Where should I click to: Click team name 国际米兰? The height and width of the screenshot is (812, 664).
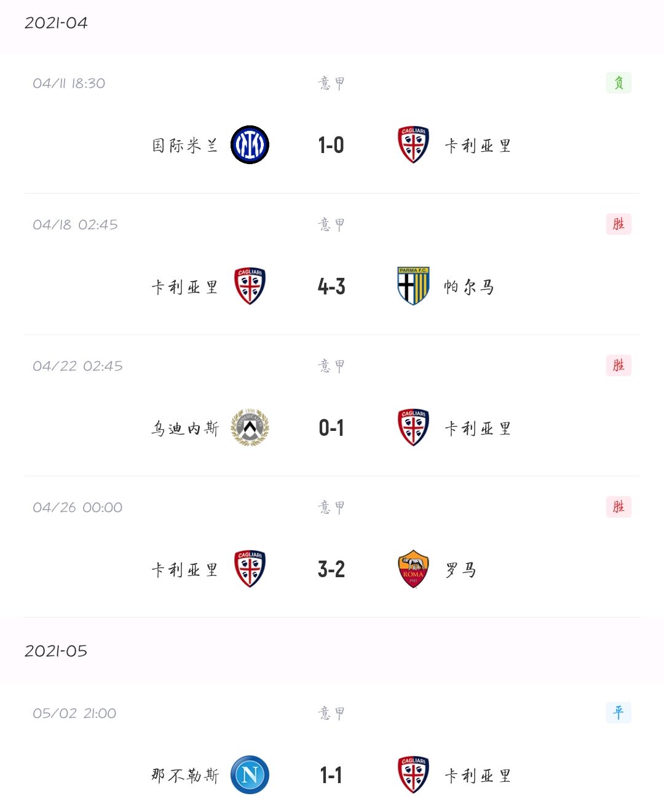click(x=185, y=146)
